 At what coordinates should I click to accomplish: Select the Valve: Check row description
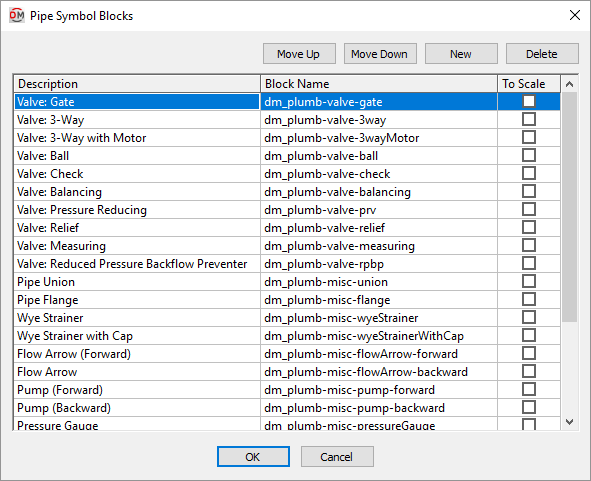137,174
